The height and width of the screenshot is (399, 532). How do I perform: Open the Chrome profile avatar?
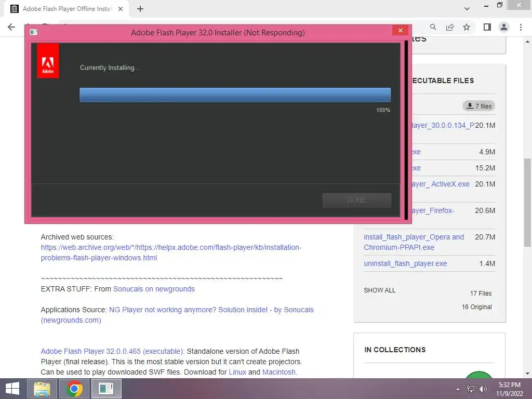504,27
